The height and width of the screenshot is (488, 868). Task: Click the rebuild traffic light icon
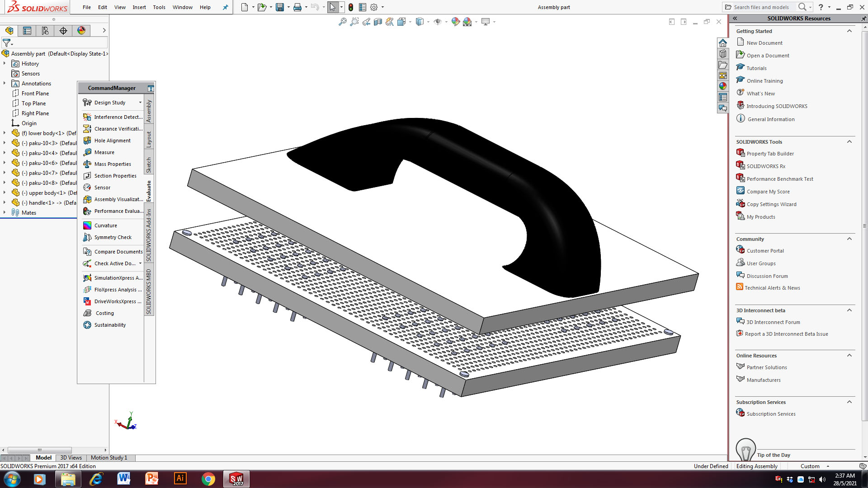tap(350, 7)
